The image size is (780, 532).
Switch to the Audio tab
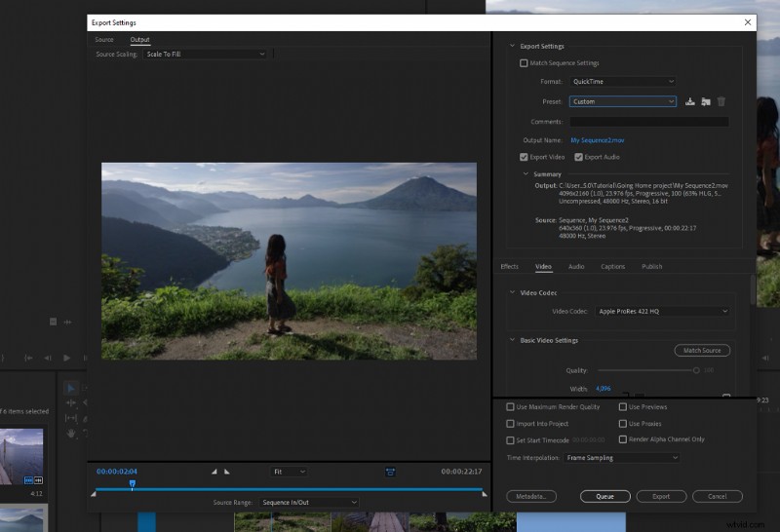point(576,267)
